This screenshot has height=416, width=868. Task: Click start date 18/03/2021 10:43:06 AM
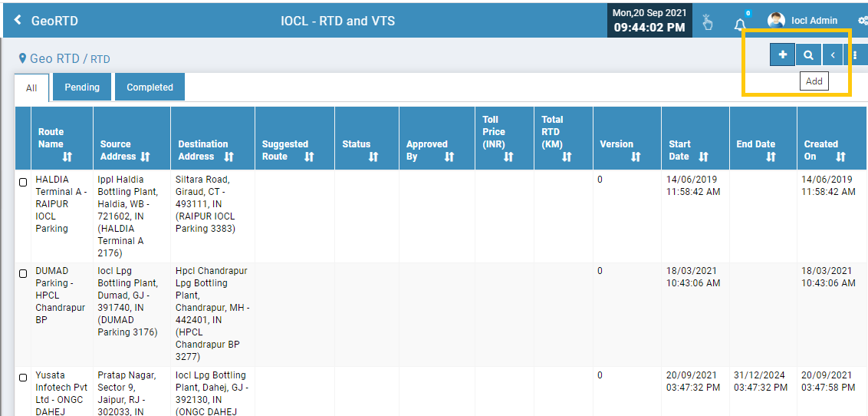pyautogui.click(x=695, y=277)
